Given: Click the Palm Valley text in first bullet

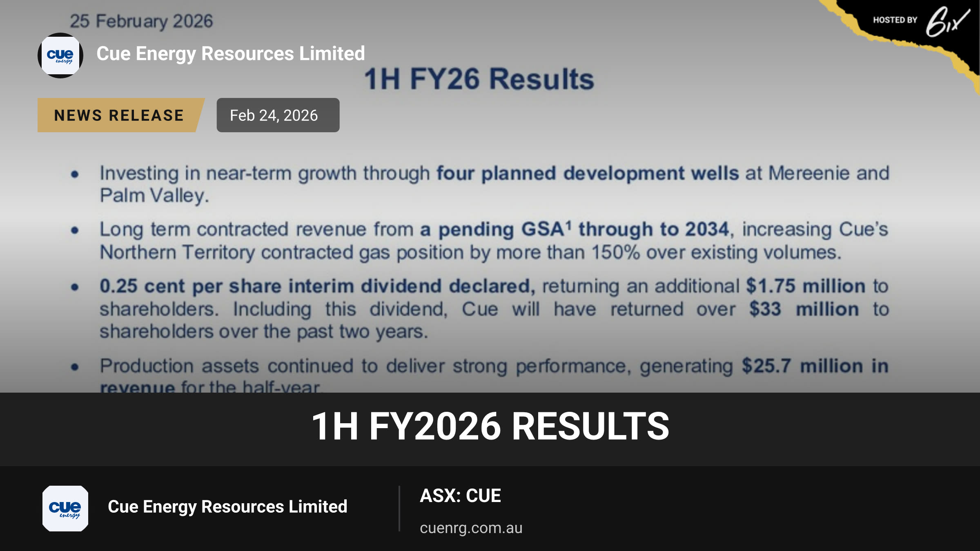Looking at the screenshot, I should 154,196.
